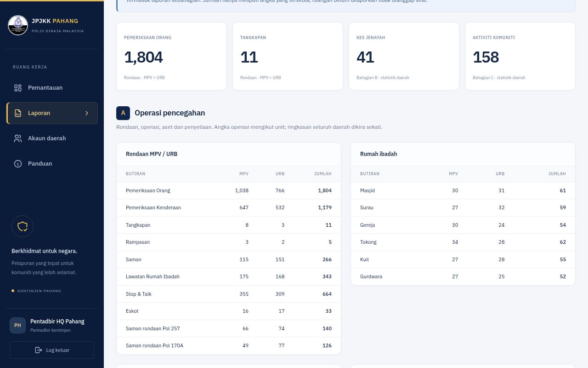Expand the Laporan chevron arrow
Screen dimensions: 588x368
pyautogui.click(x=87, y=113)
